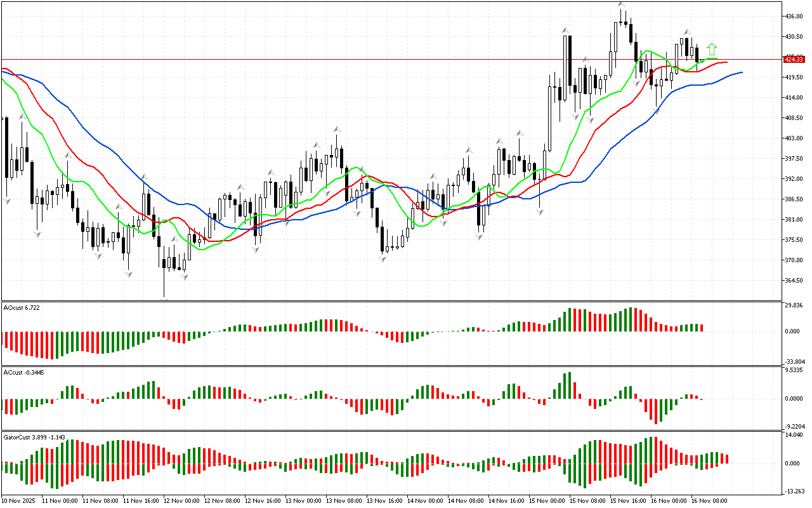Click the right end of the red Alligator line
The width and height of the screenshot is (812, 508).
click(x=726, y=62)
